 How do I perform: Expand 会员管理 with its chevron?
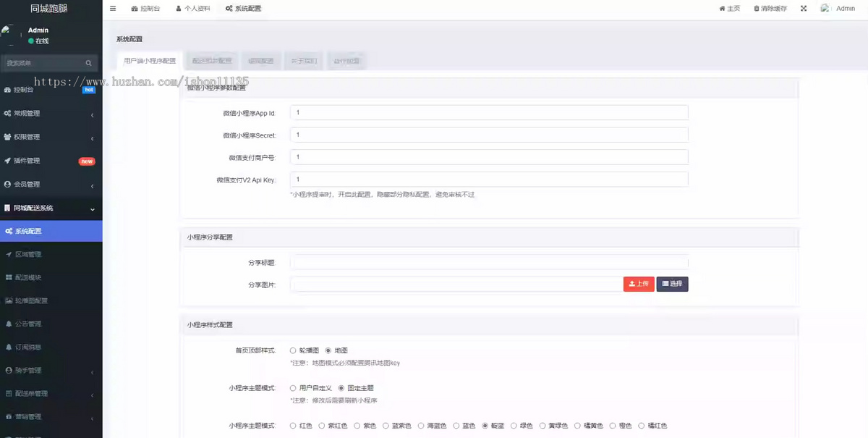[93, 186]
